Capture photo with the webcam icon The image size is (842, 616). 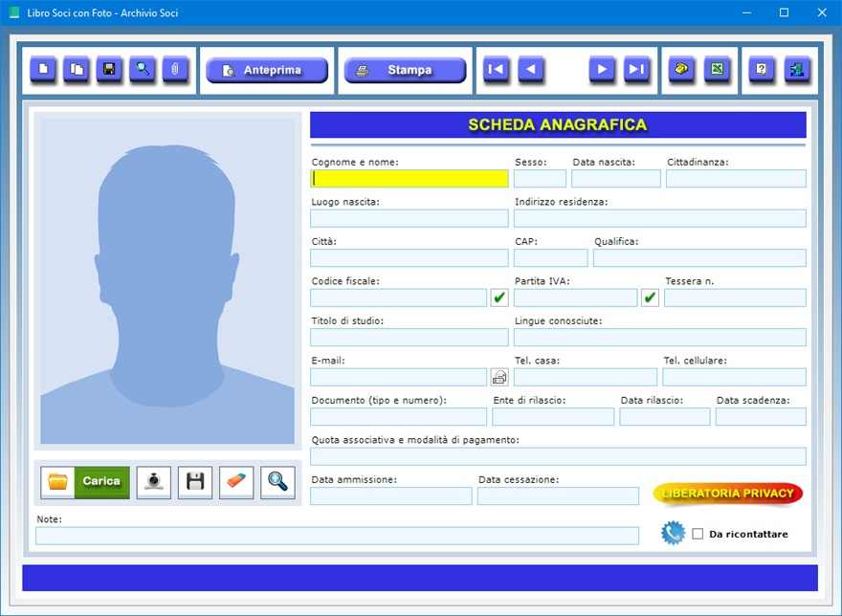[x=154, y=481]
